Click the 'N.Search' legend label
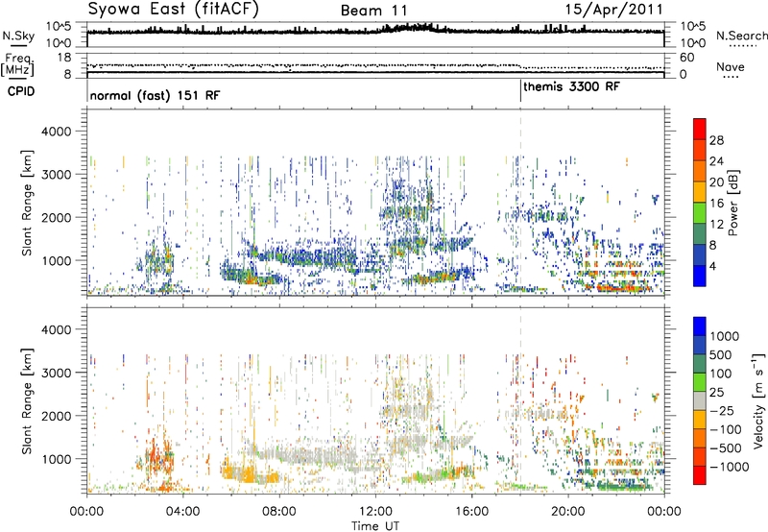The height and width of the screenshot is (532, 768). pos(742,36)
